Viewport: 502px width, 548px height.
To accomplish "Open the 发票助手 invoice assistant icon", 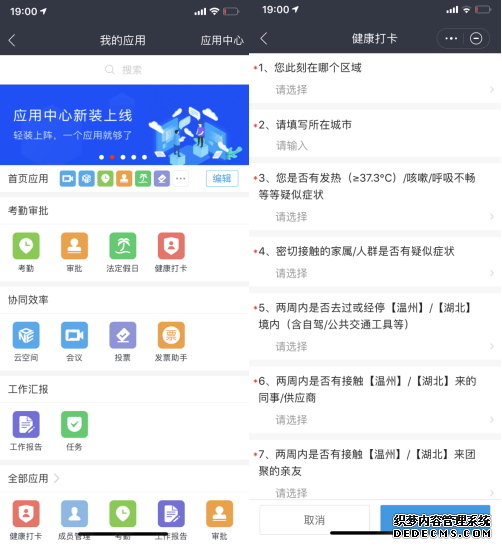I will pos(171,335).
